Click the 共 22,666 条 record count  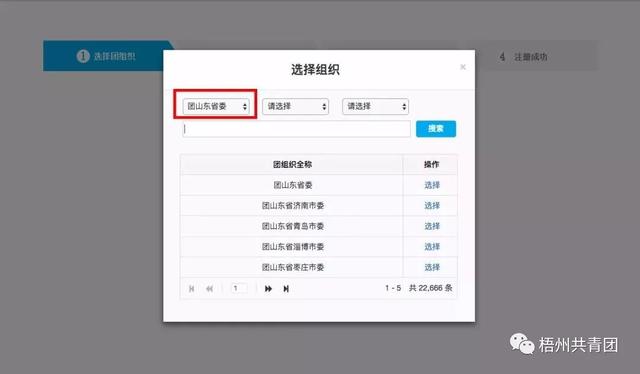click(431, 288)
